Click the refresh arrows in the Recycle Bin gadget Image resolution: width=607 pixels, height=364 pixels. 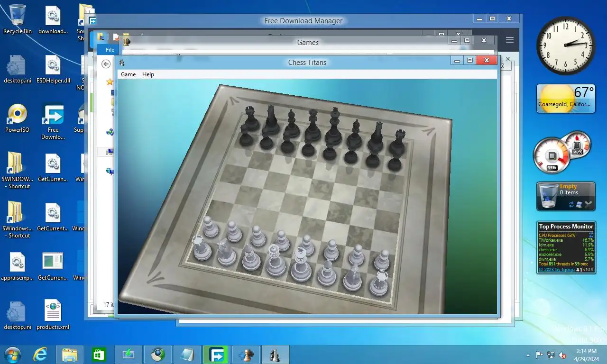pos(571,204)
